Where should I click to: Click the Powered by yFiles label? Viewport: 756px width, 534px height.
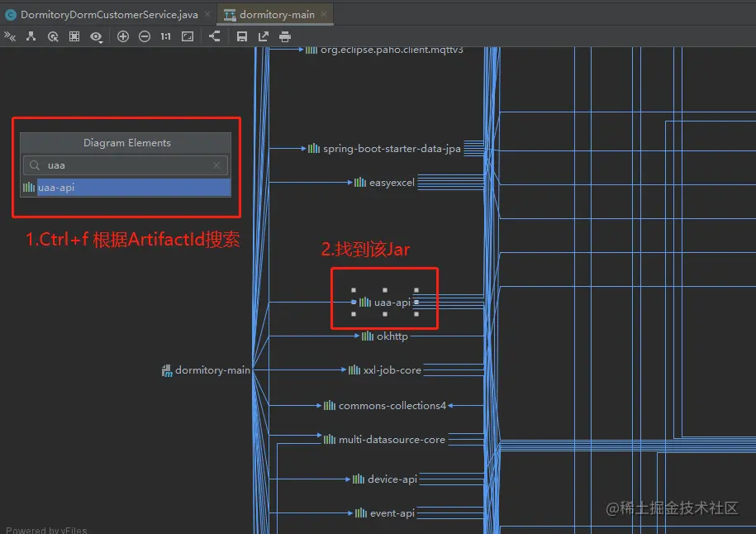coord(46,530)
